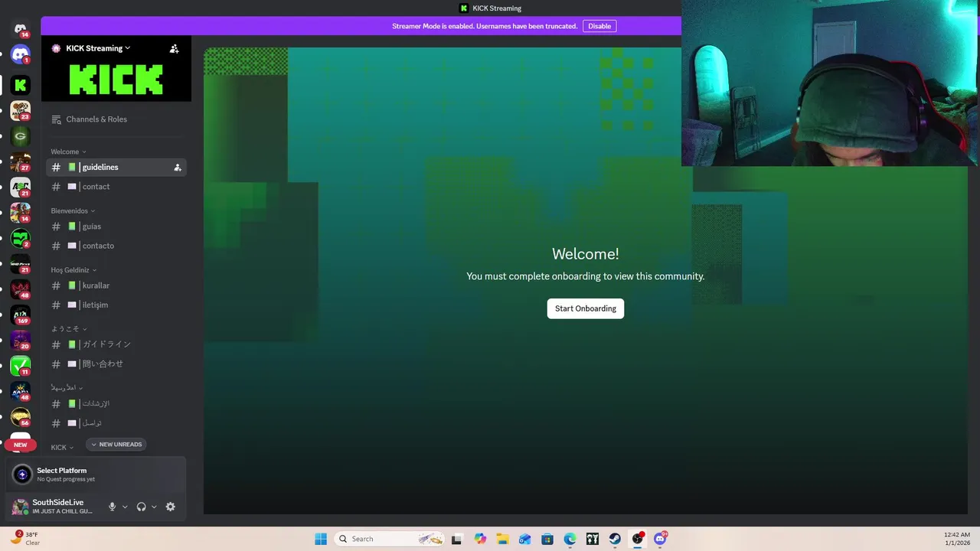The height and width of the screenshot is (551, 980).
Task: Open the iletişim channel
Action: coord(116,305)
